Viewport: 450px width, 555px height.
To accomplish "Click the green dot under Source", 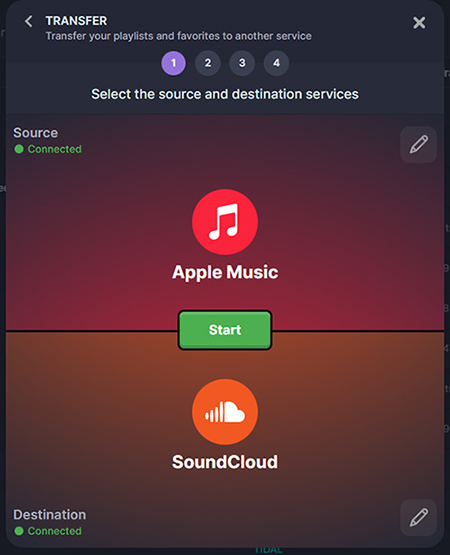I will pyautogui.click(x=19, y=149).
